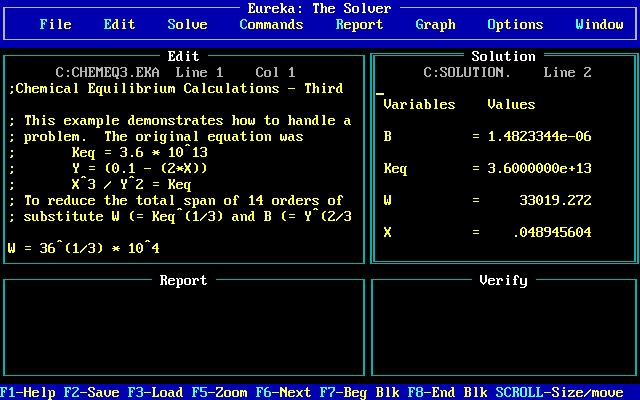Open the Solve menu
Viewport: 640px width, 400px height.
click(x=187, y=24)
